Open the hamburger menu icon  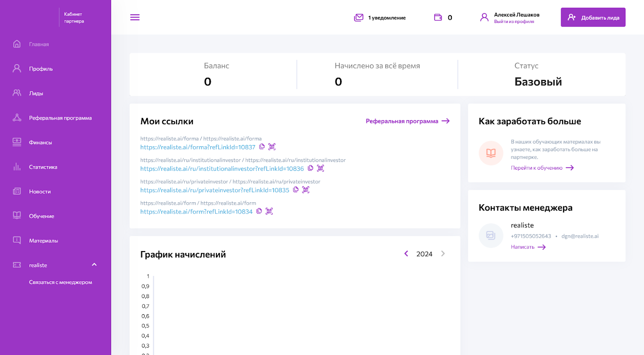click(x=135, y=17)
